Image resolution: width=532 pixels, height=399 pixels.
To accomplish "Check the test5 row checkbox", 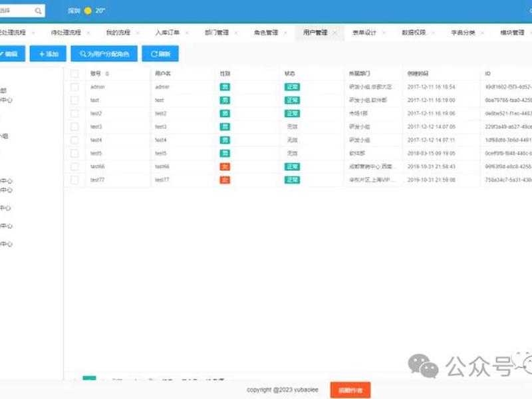I will click(74, 154).
